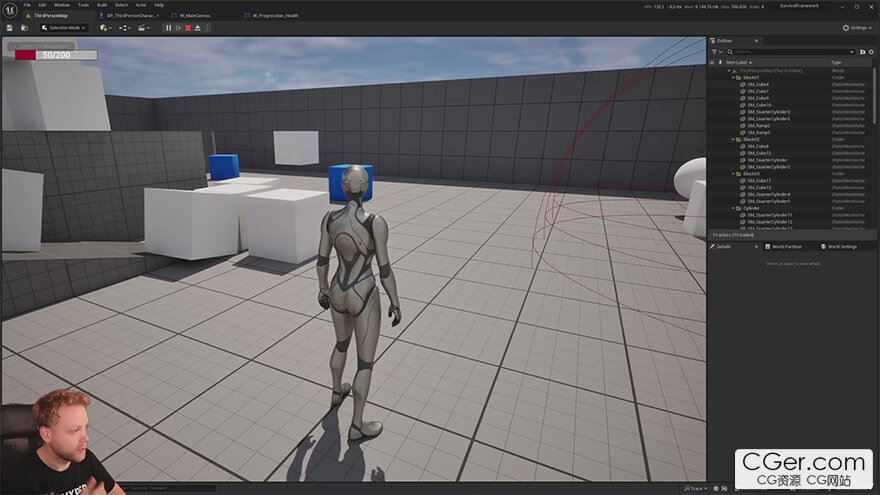Collapse the Cylinder folder in Outliner
The width and height of the screenshot is (880, 495).
pos(734,208)
